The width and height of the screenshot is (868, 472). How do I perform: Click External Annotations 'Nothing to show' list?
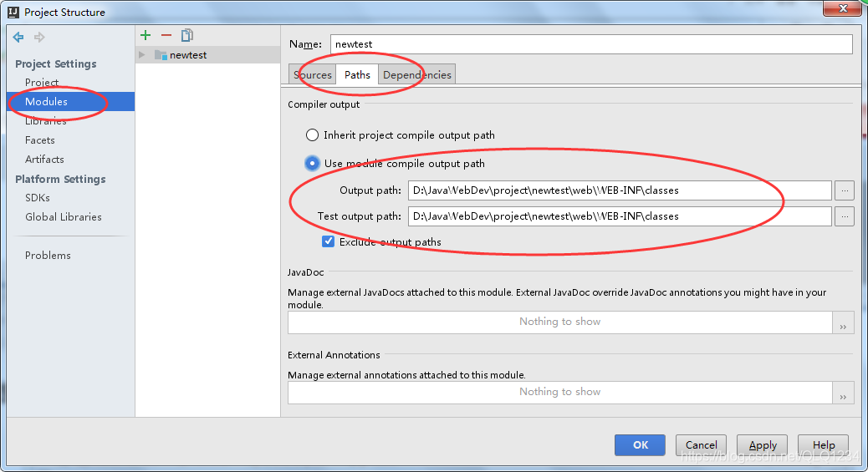[559, 393]
